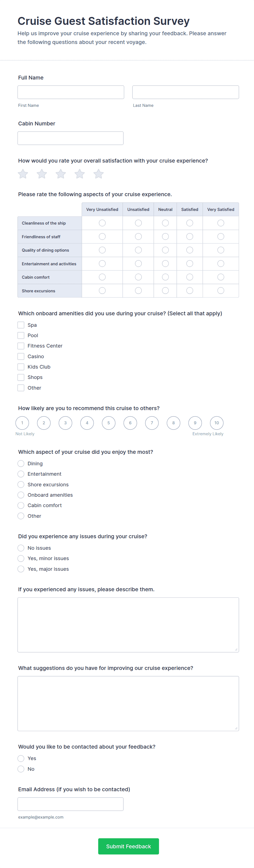Pick 10 on the recommendation scale
This screenshot has width=254, height=868.
point(217,423)
